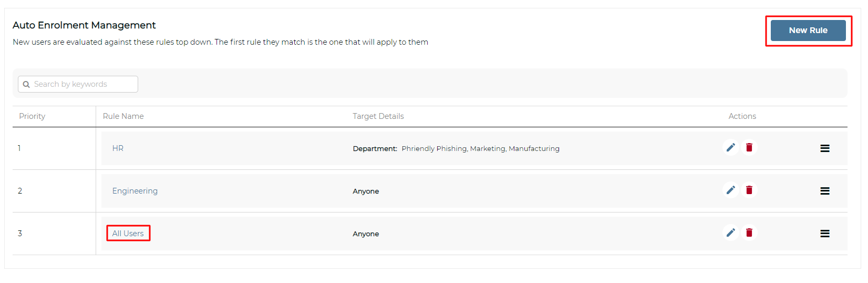
Task: Focus the Search by keywords field
Action: (78, 84)
